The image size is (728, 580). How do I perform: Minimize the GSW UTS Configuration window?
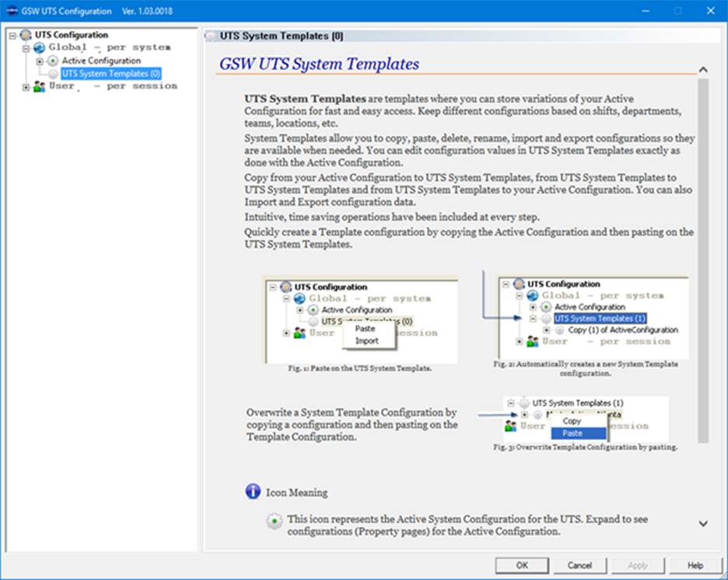[x=646, y=11]
